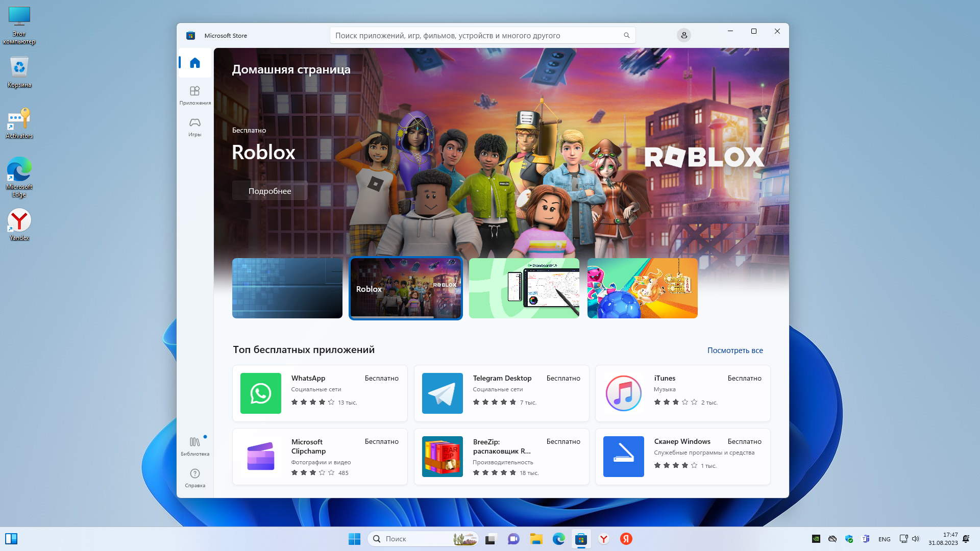Open the Игры section in sidebar
This screenshot has height=551, width=980.
194,127
